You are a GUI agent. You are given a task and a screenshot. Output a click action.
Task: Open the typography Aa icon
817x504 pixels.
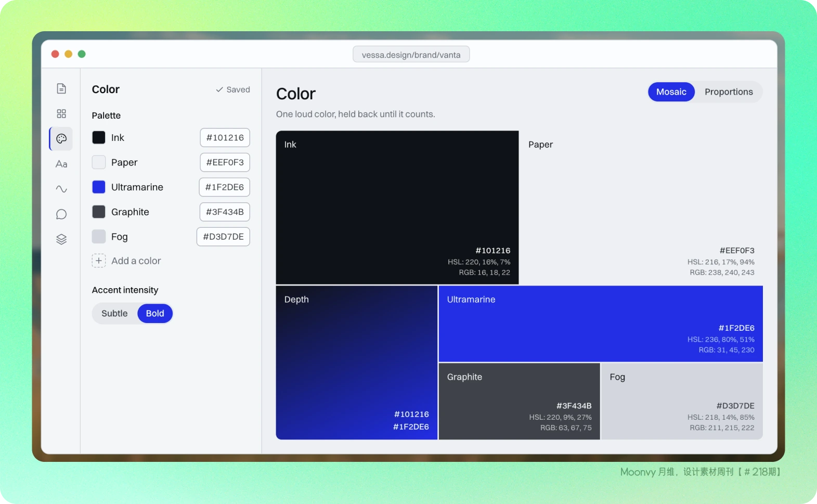click(x=61, y=164)
